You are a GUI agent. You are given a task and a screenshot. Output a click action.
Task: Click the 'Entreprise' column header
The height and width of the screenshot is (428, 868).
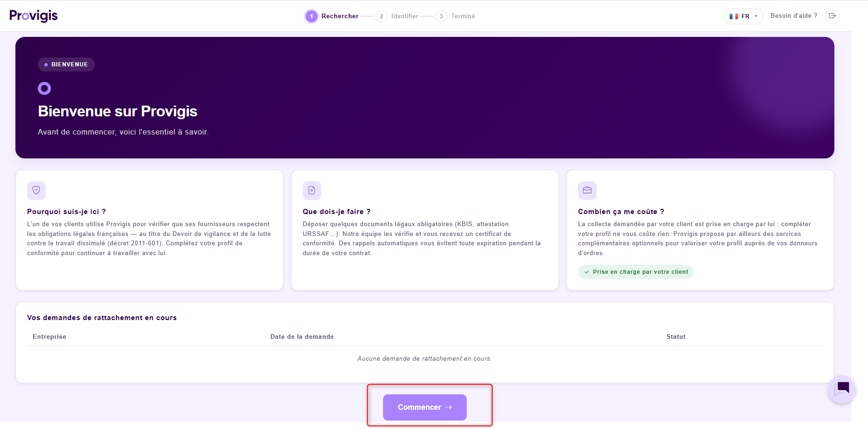point(50,337)
